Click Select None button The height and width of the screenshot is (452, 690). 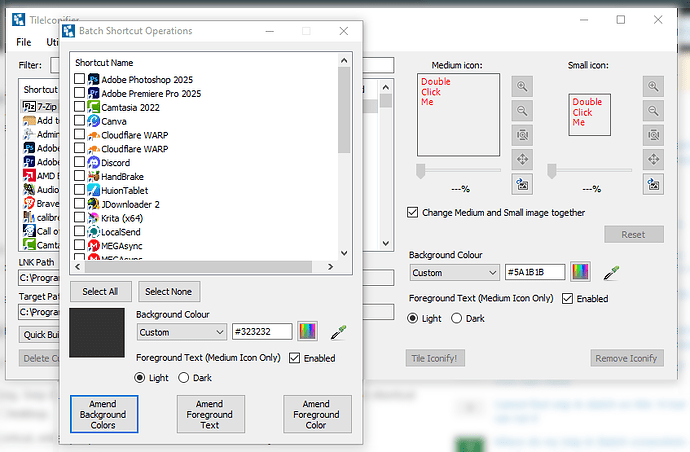coord(169,291)
